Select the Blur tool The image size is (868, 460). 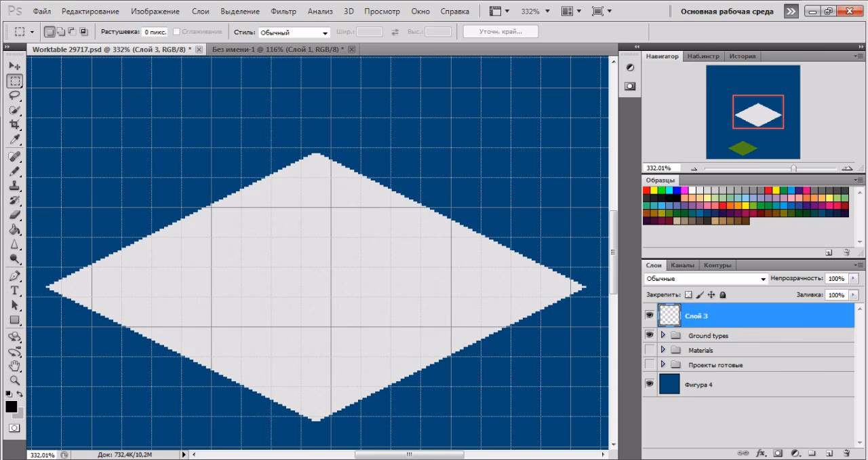14,245
